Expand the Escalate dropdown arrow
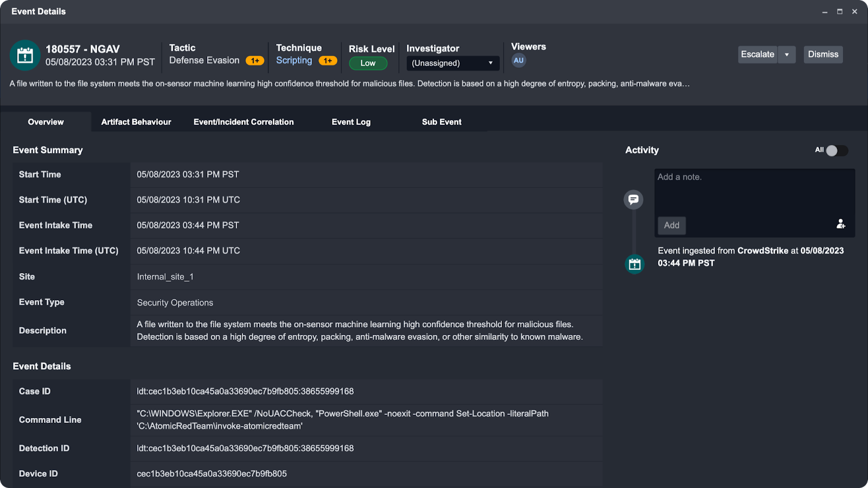The image size is (868, 488). click(787, 55)
